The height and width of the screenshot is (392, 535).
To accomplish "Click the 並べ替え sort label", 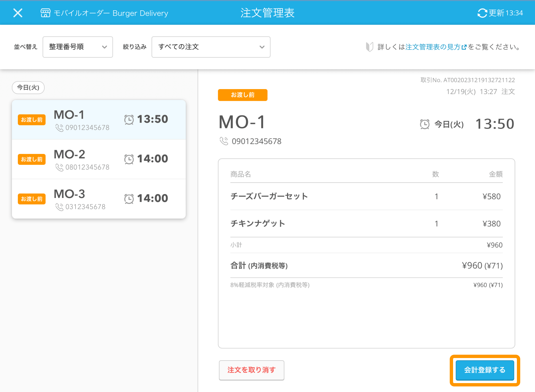I will [x=26, y=47].
